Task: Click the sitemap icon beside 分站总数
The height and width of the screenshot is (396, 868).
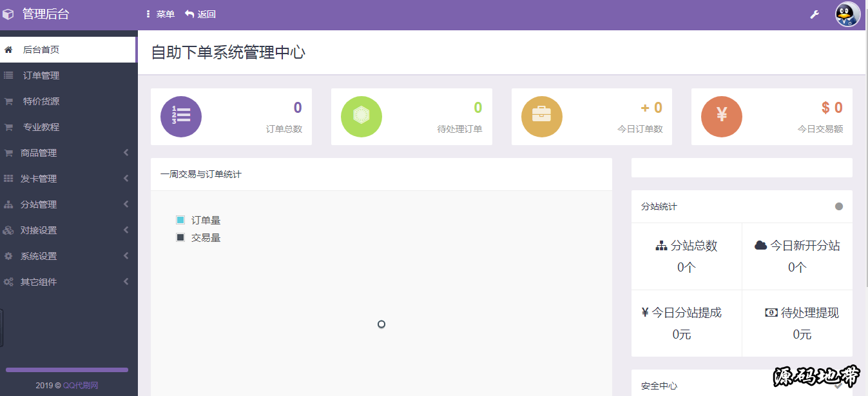Action: pyautogui.click(x=661, y=246)
